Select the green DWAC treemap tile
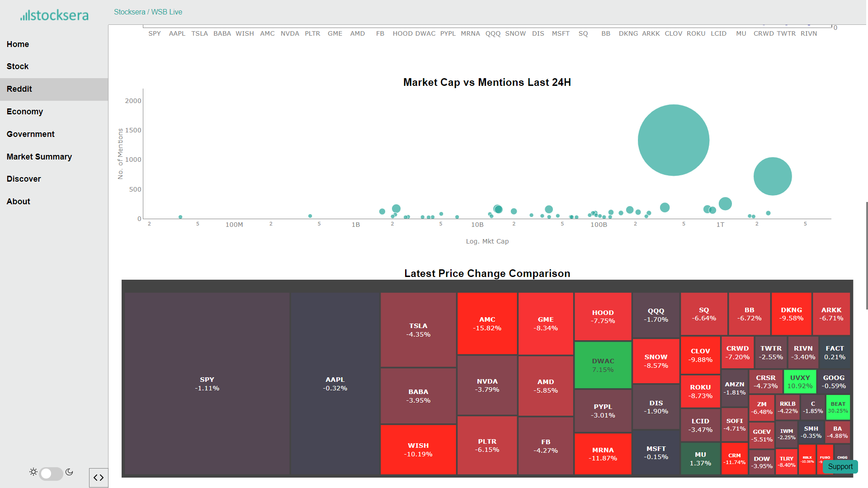Screen dimensions: 868x488 coord(603,365)
